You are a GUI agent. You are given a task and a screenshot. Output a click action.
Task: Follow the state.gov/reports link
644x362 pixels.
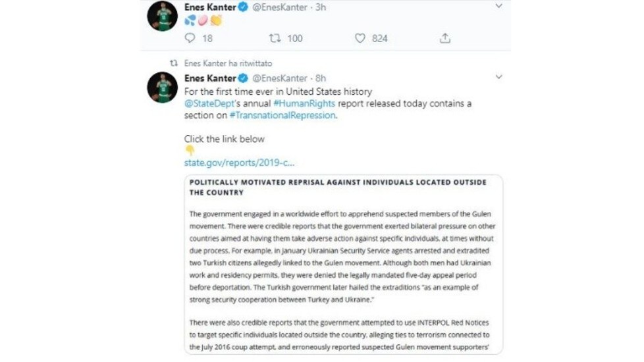(x=239, y=163)
